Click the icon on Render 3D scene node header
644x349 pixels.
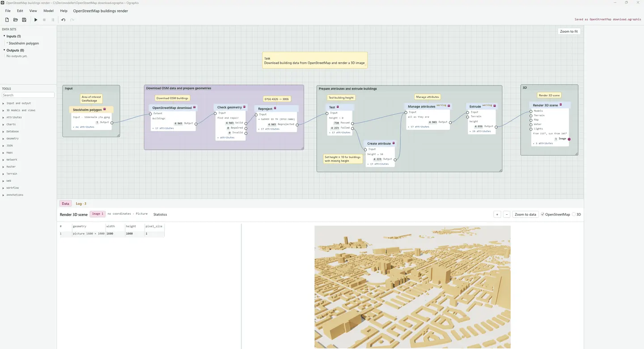point(561,105)
